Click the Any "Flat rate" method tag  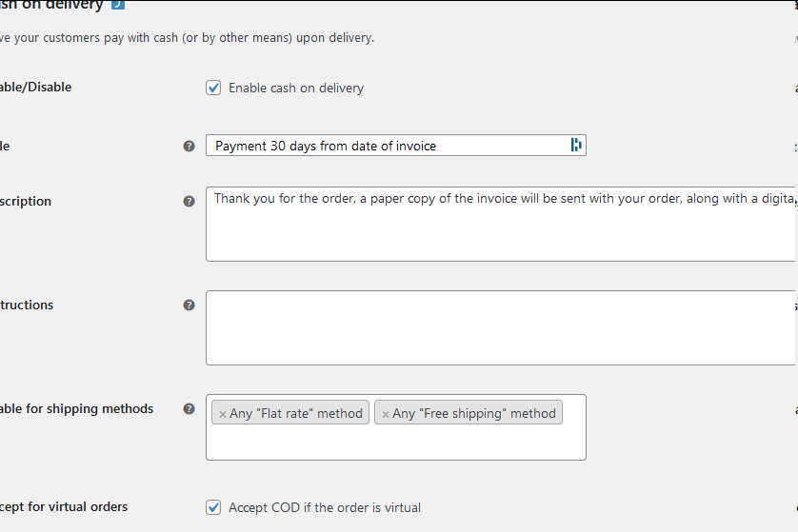[296, 413]
